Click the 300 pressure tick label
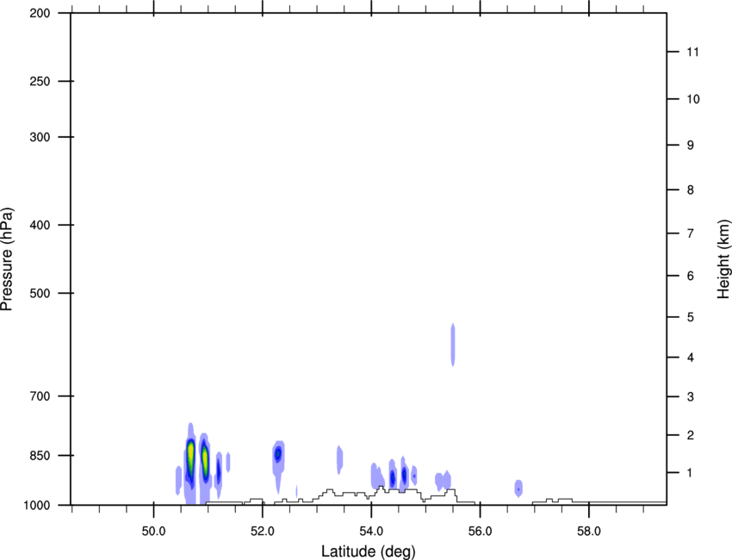The width and height of the screenshot is (732, 560). [x=40, y=137]
